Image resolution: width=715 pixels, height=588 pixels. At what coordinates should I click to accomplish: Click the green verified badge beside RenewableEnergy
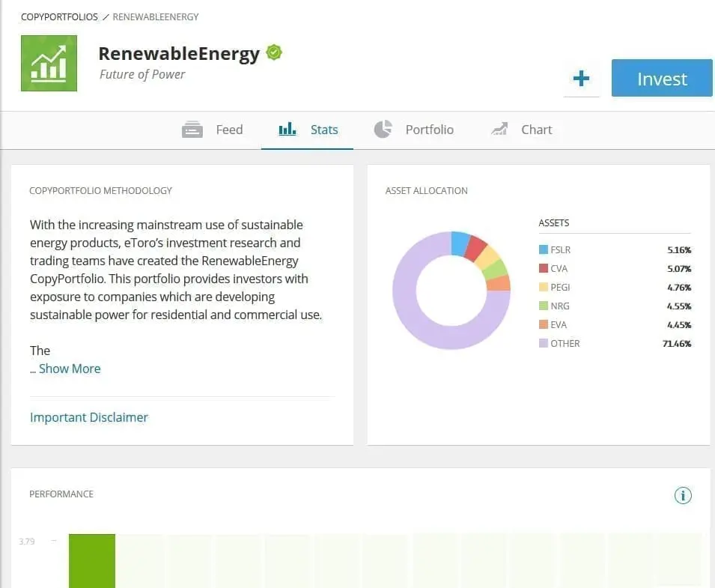(273, 52)
